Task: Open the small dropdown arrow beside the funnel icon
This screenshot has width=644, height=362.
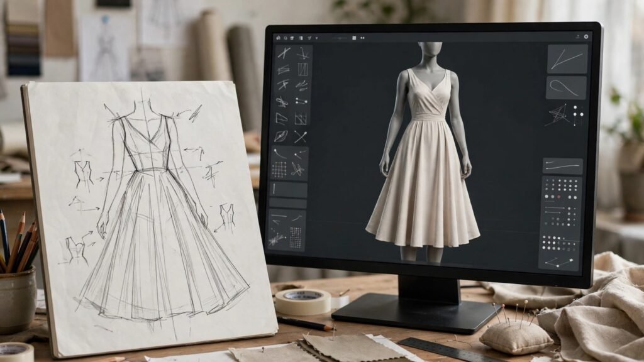Action: pos(316,38)
